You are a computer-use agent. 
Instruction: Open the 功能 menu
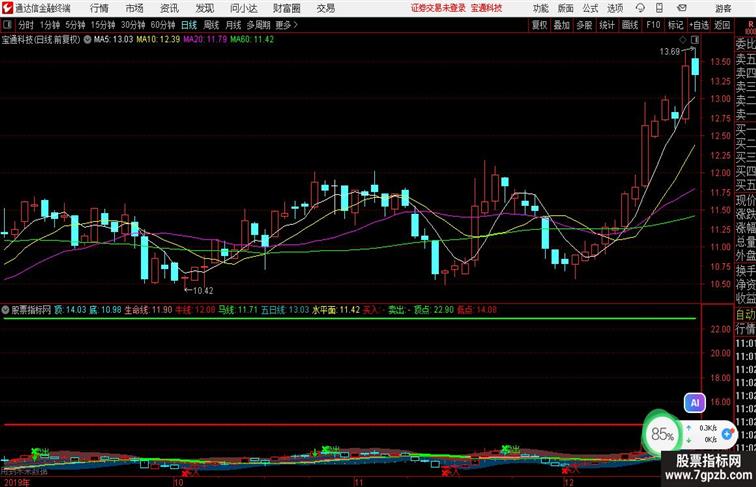(540, 8)
